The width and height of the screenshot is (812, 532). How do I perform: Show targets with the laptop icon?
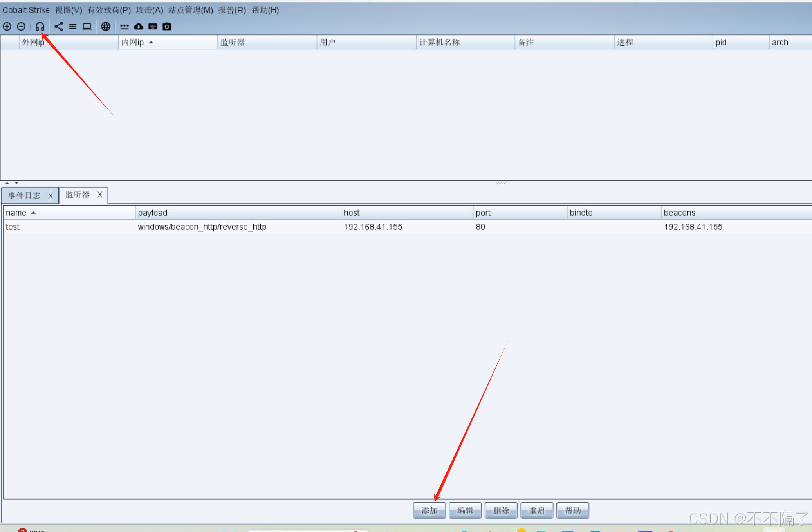tap(87, 27)
